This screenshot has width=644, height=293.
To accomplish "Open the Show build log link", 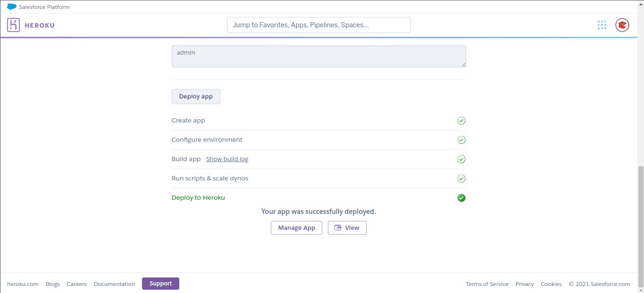I will pyautogui.click(x=227, y=159).
